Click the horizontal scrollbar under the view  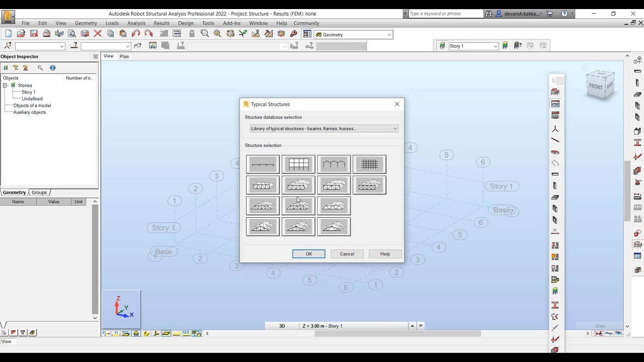(x=397, y=333)
